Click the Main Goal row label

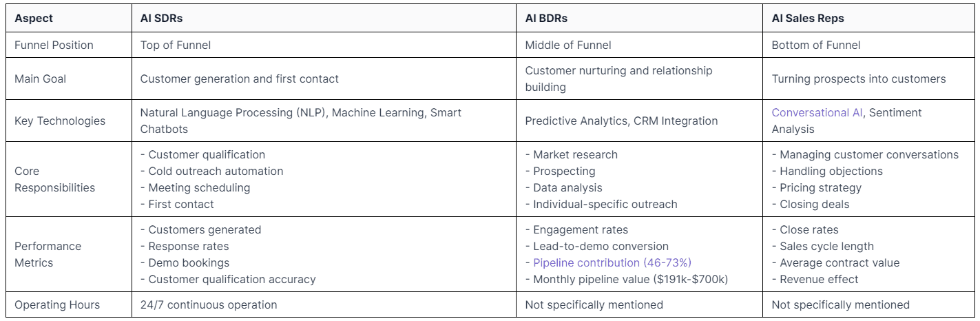click(x=41, y=79)
